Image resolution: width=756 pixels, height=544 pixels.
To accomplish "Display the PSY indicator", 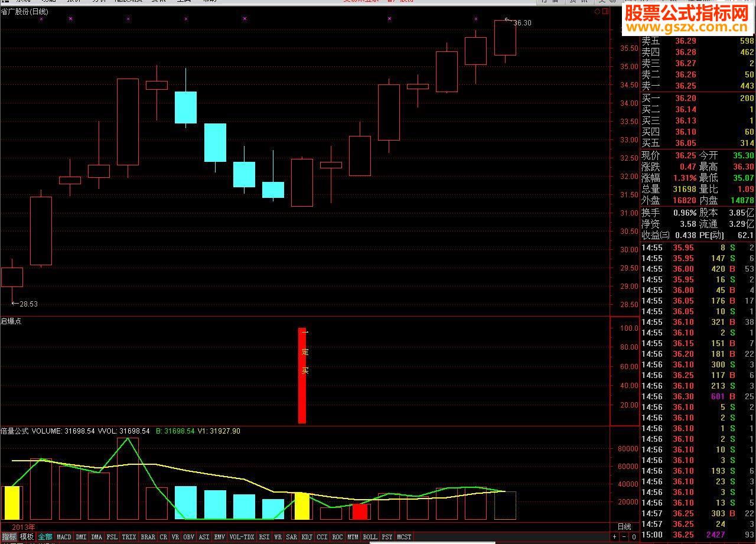I will (x=387, y=537).
